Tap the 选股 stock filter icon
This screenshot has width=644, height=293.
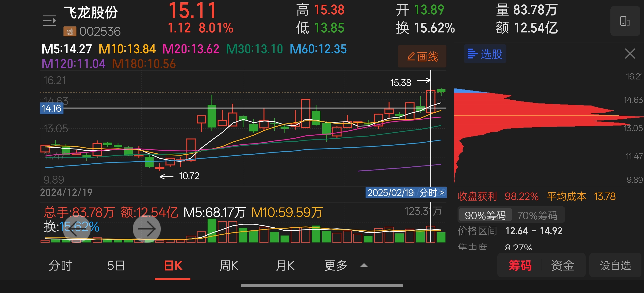[x=485, y=54]
